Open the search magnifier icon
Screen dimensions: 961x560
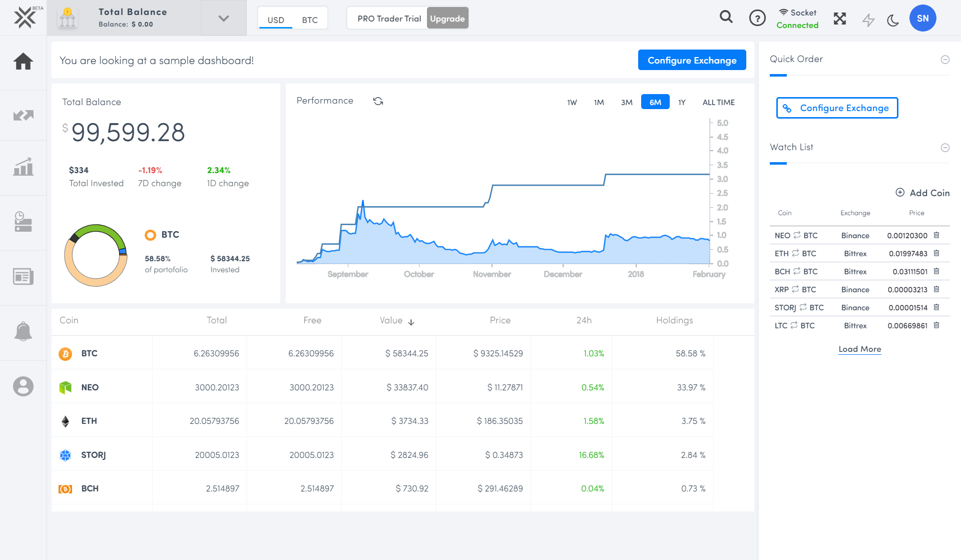pyautogui.click(x=726, y=18)
